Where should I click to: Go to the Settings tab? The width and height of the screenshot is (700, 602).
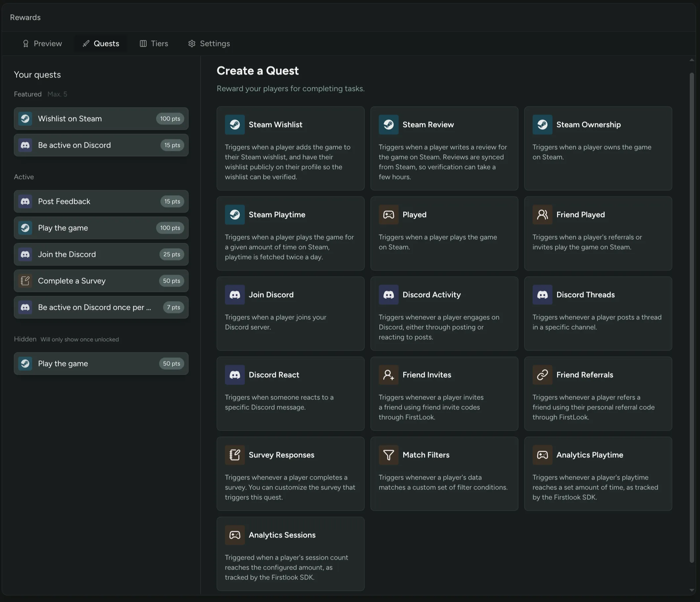(209, 44)
